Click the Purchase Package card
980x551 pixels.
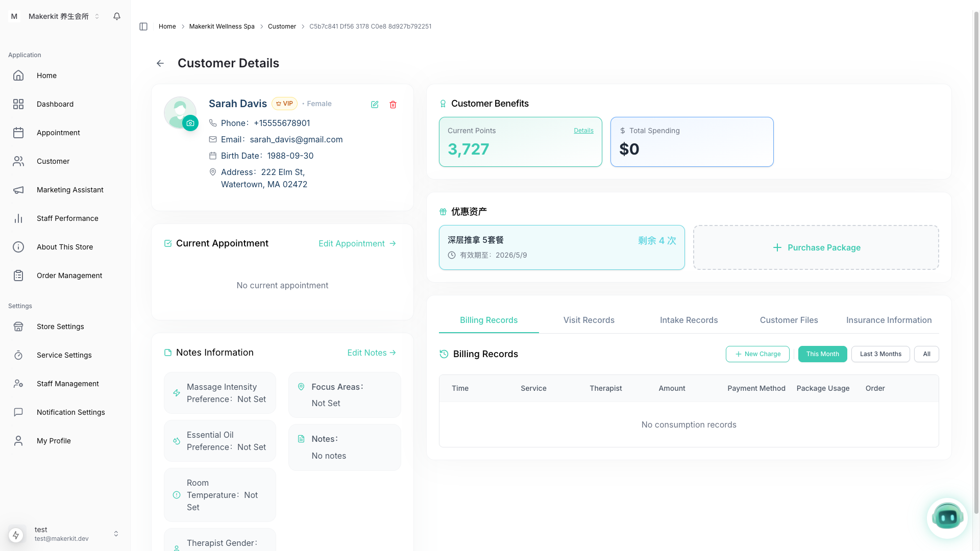[x=816, y=247]
